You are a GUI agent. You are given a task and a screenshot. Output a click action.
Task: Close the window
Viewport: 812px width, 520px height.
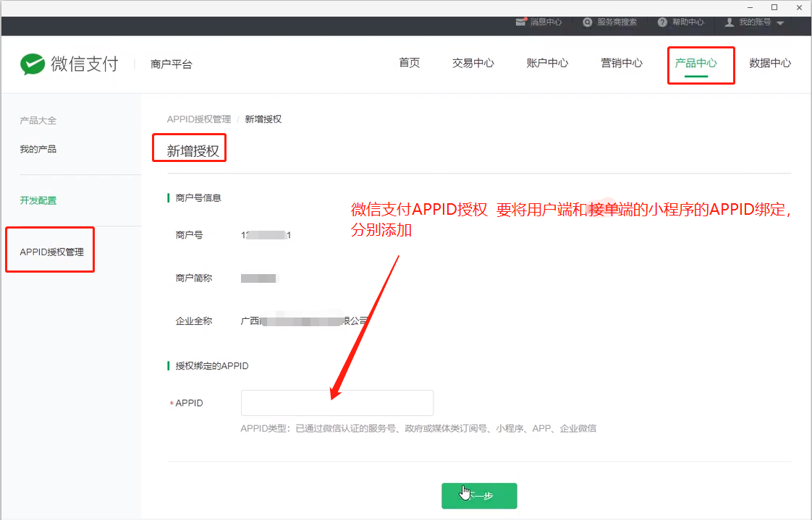pos(799,7)
